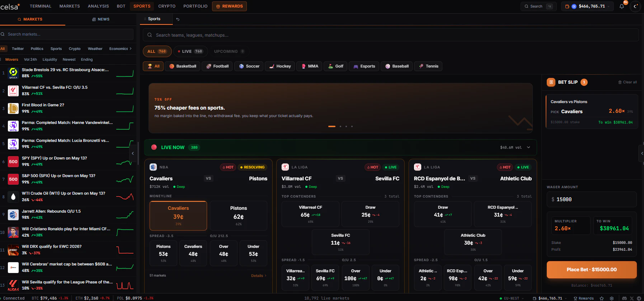644x301 pixels.
Task: Clear all bets from slip
Action: 627,82
